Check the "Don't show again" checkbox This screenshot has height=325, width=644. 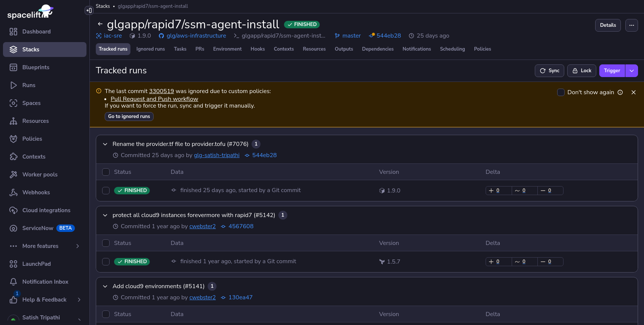561,92
